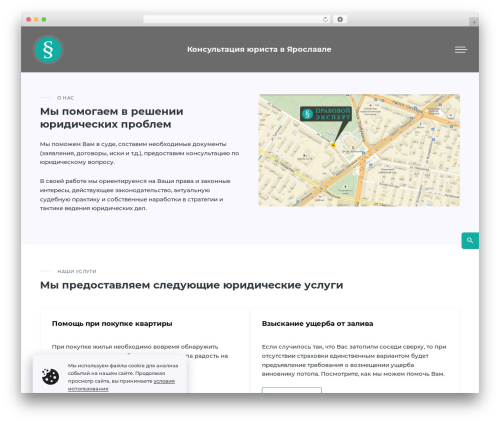Close the browser window with the red button
Screen dimensions: 500x423
click(x=29, y=20)
